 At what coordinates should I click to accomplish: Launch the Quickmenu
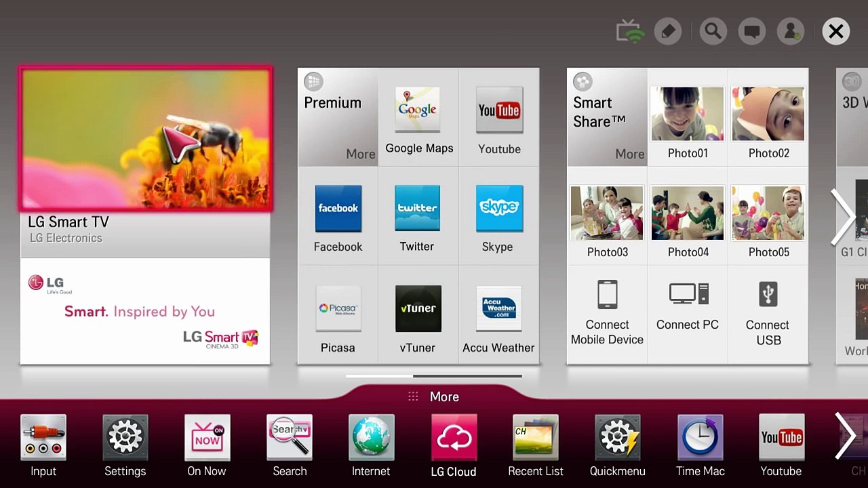[x=618, y=446]
